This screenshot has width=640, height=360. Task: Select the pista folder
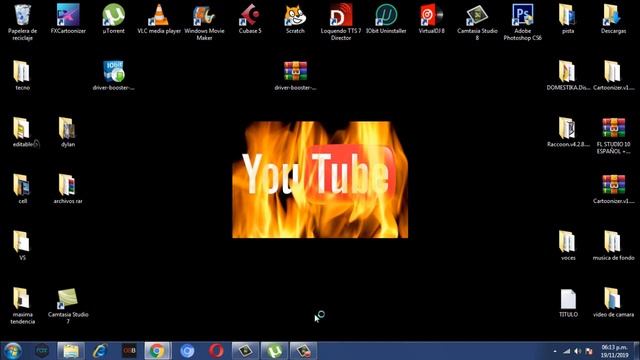[568, 15]
